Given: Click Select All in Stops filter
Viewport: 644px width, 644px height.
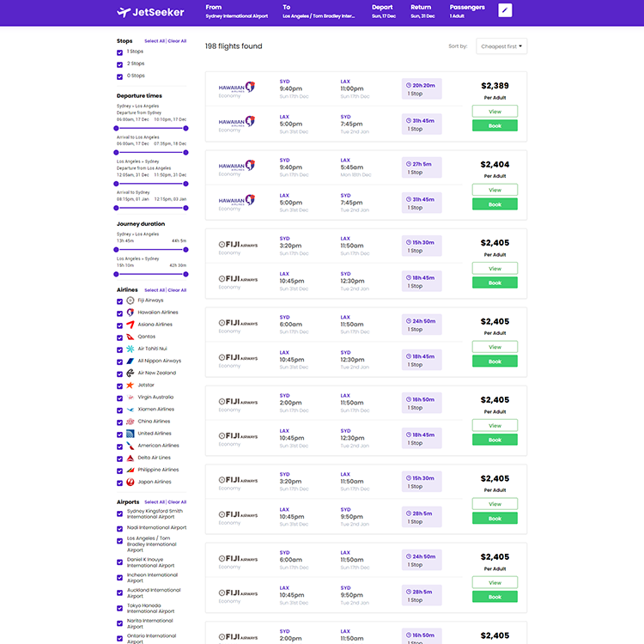Looking at the screenshot, I should tap(154, 41).
